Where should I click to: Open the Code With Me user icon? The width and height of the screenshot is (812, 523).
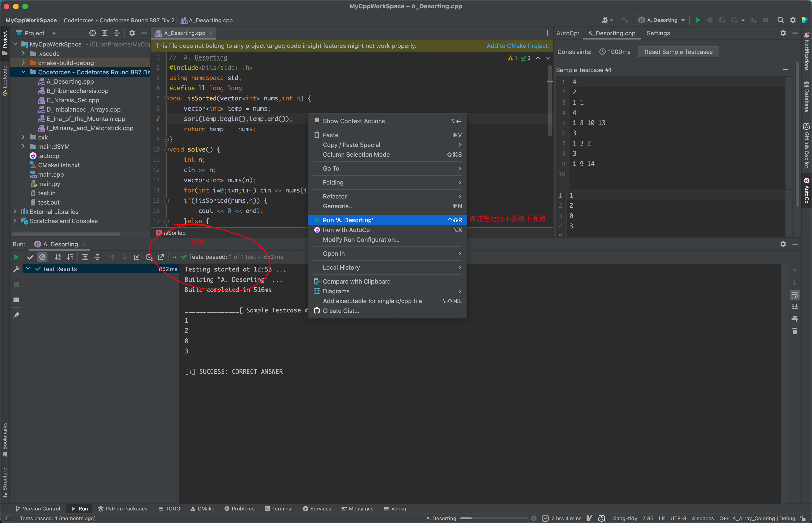607,20
